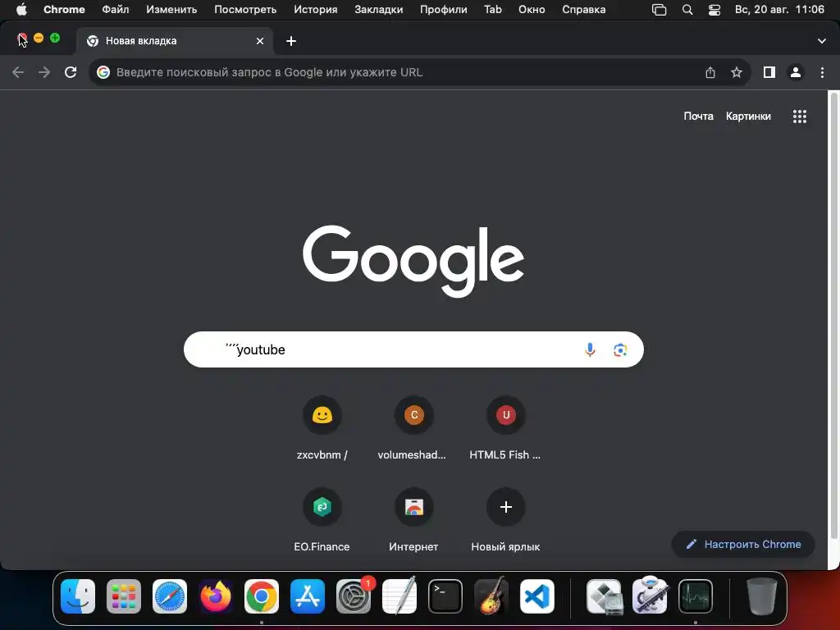Image resolution: width=840 pixels, height=630 pixels.
Task: Search by image with Google Lens
Action: point(620,349)
